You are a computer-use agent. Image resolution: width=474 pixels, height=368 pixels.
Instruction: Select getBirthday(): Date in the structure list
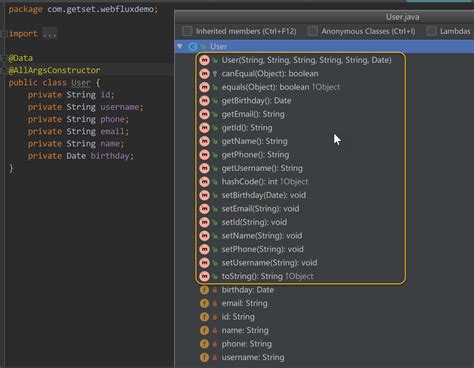point(256,101)
